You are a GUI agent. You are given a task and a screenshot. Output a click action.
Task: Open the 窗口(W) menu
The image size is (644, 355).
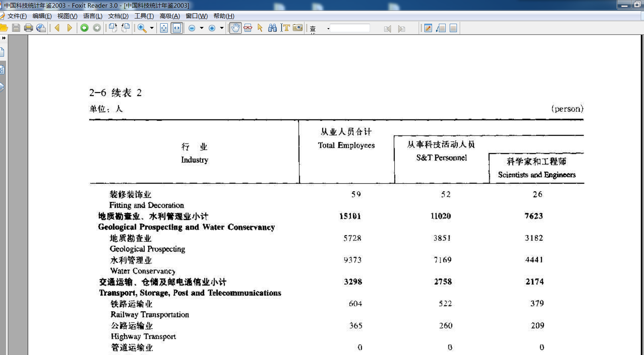(197, 16)
